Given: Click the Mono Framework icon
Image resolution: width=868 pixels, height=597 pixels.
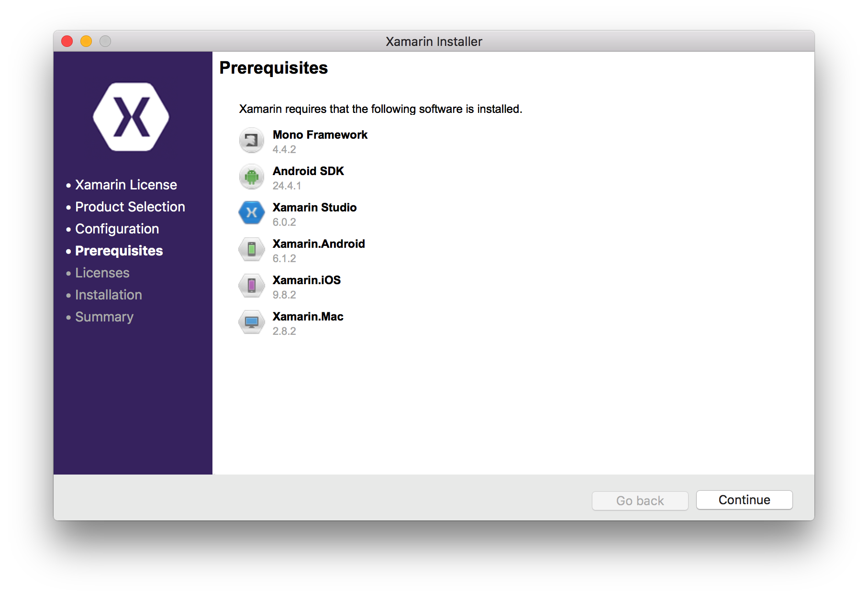Looking at the screenshot, I should [251, 140].
